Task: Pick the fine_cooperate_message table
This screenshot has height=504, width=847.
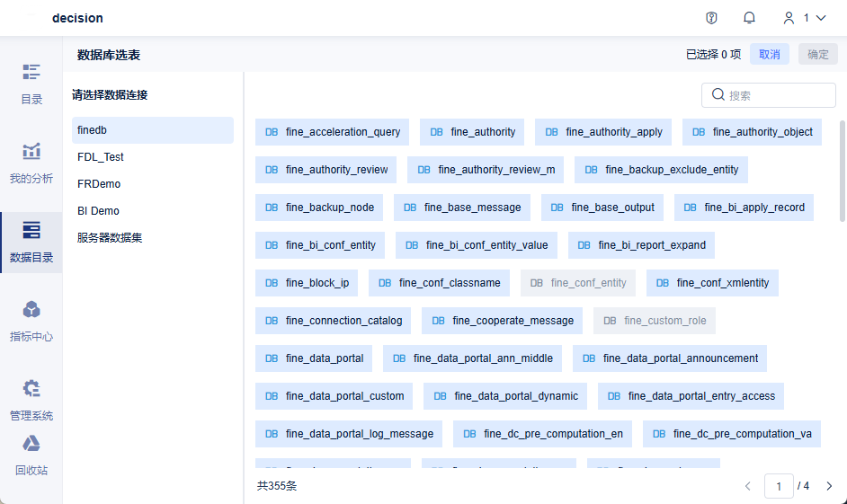Action: click(502, 321)
